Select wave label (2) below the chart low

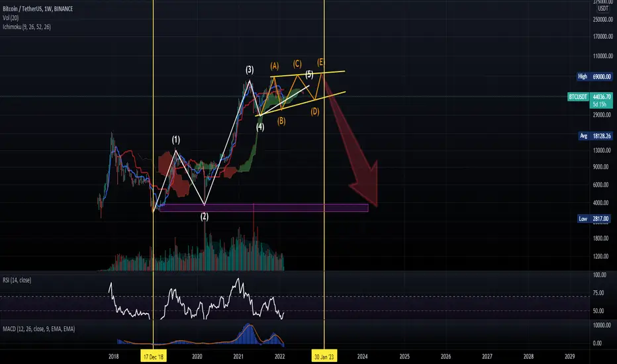click(x=205, y=216)
